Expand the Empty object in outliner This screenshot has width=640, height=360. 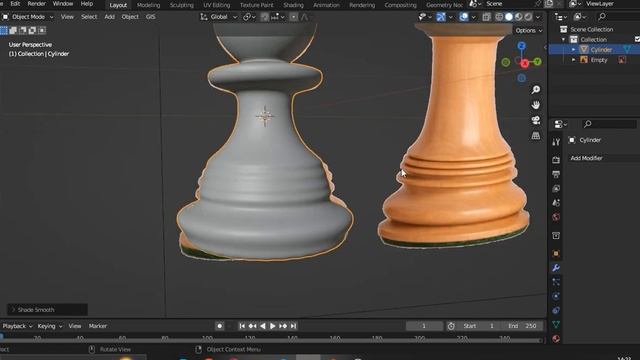click(x=573, y=60)
